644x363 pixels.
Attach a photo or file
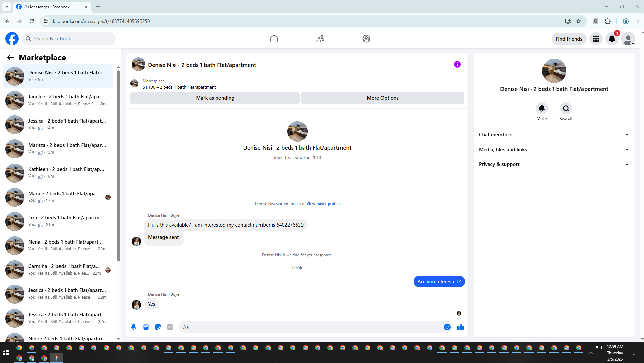tap(146, 327)
